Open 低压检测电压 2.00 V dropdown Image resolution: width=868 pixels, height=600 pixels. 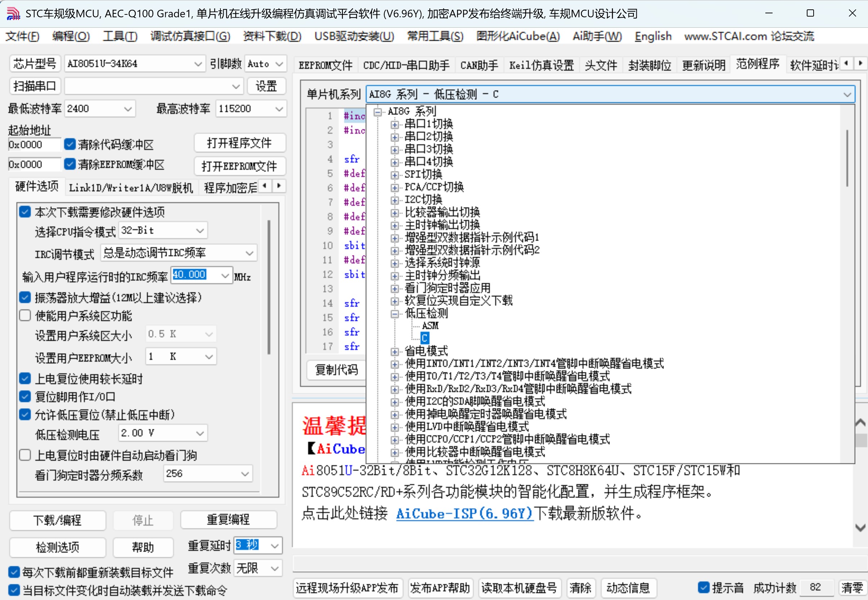[200, 433]
